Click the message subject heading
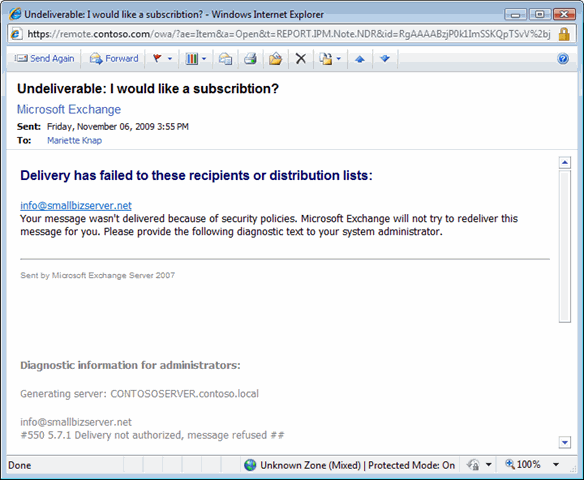 pyautogui.click(x=148, y=89)
